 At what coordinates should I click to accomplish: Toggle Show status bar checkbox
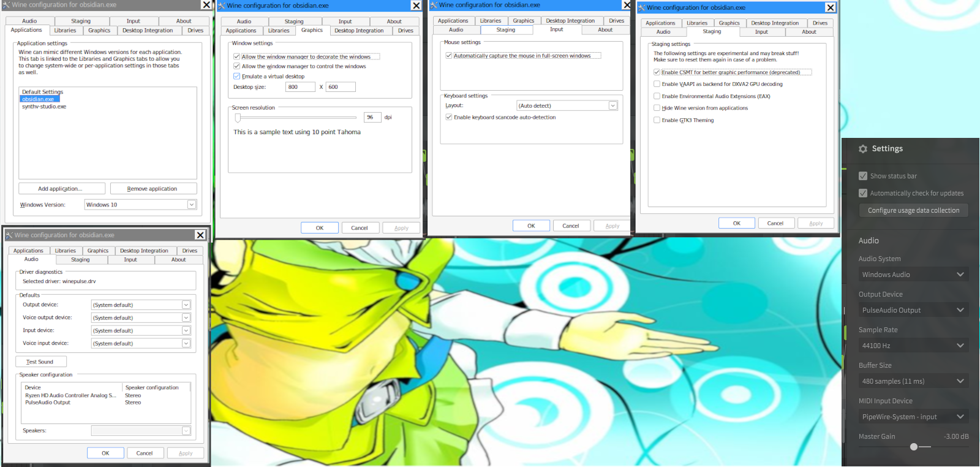click(x=863, y=176)
